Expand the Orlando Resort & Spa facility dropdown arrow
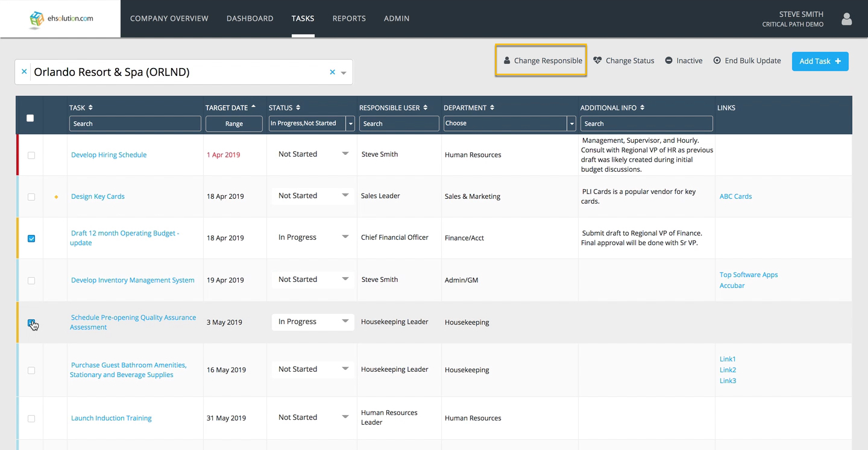The width and height of the screenshot is (868, 450). pyautogui.click(x=344, y=73)
